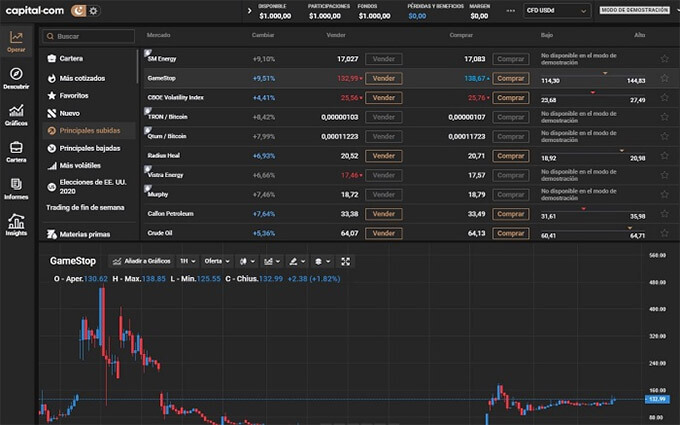Expand chart to fullscreen
The width and height of the screenshot is (680, 425).
346,261
